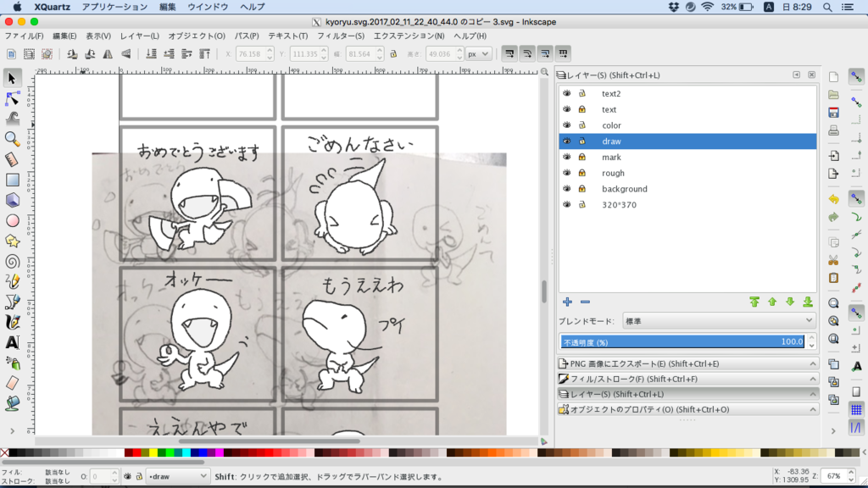
Task: Select the Ellipse circle tool
Action: [x=12, y=221]
